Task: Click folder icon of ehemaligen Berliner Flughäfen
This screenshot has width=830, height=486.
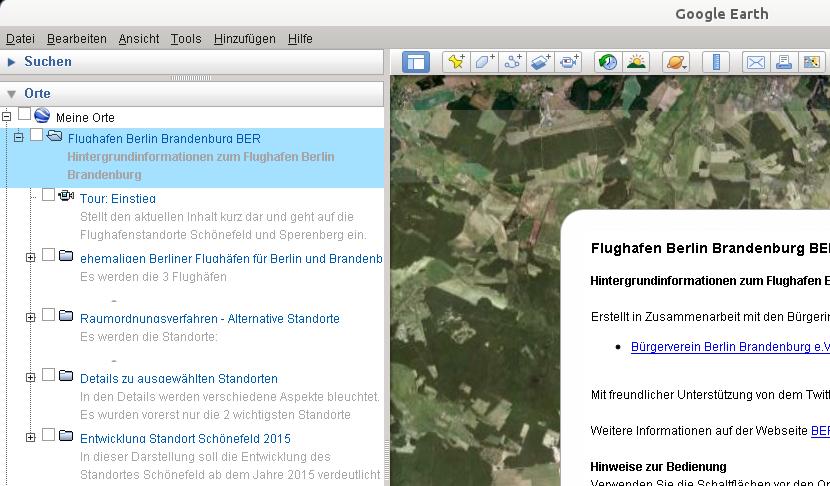Action: (x=66, y=256)
